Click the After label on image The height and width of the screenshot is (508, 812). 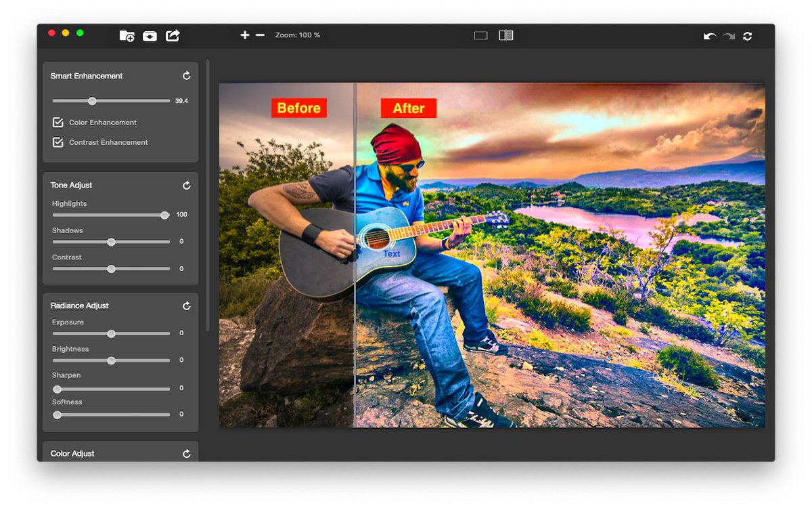click(x=409, y=108)
